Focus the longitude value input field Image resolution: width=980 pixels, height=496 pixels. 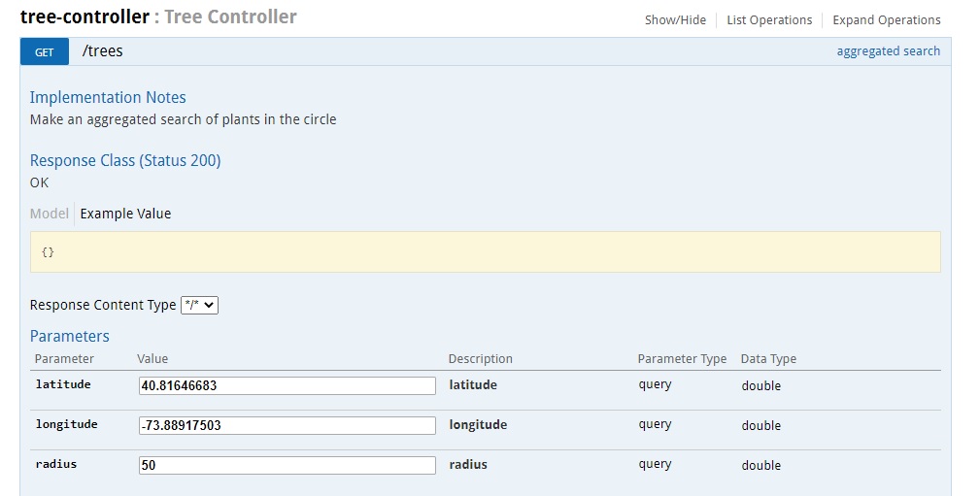coord(287,425)
